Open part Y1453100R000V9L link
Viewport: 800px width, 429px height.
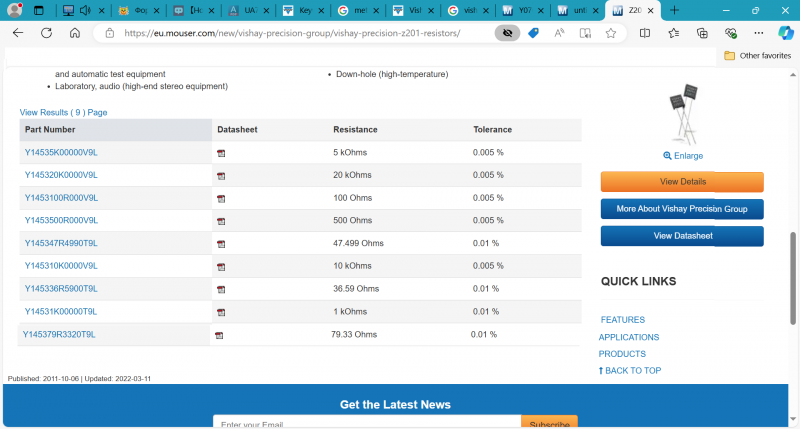click(x=61, y=198)
